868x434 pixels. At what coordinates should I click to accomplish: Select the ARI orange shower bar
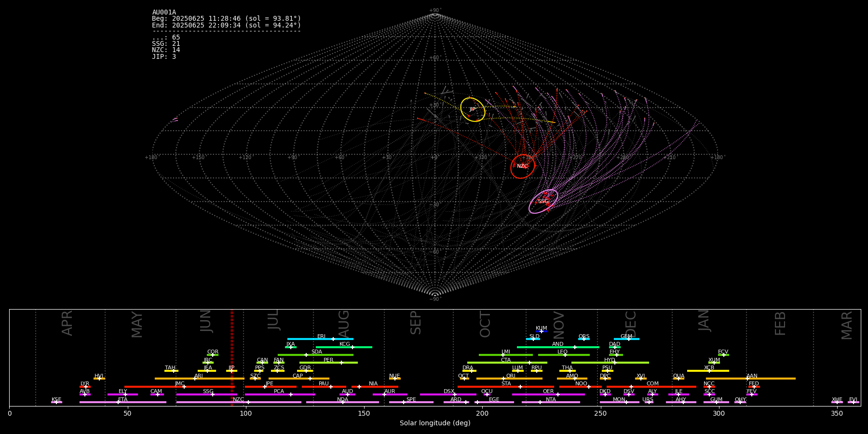[200, 379]
